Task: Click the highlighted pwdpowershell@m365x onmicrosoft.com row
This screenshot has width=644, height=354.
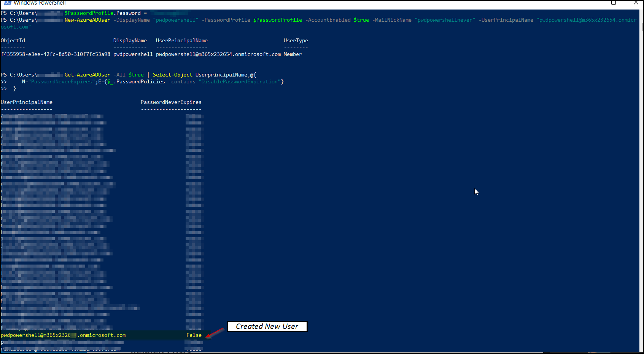Action: tap(102, 335)
